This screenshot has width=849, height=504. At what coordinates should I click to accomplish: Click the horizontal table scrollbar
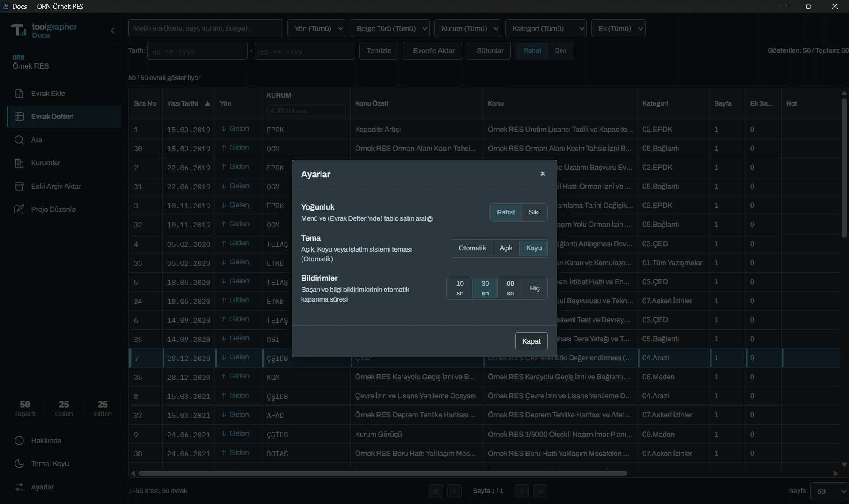tap(383, 473)
